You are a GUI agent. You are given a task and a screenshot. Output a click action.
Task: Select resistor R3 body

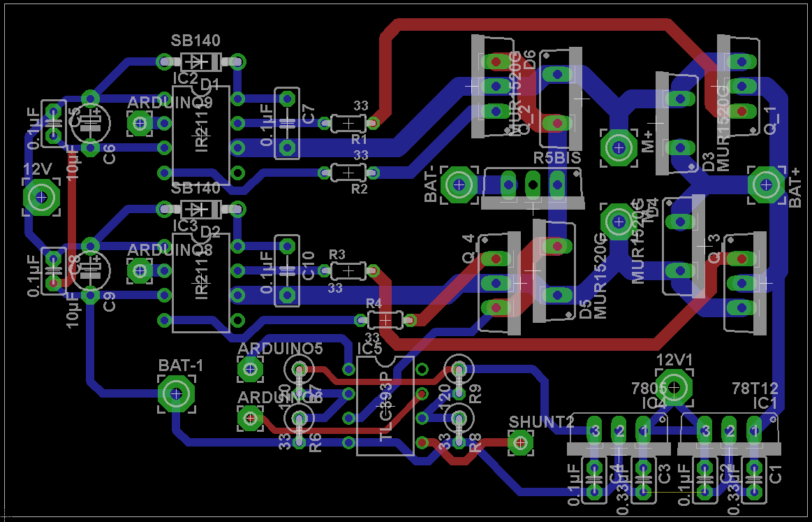[x=348, y=270]
